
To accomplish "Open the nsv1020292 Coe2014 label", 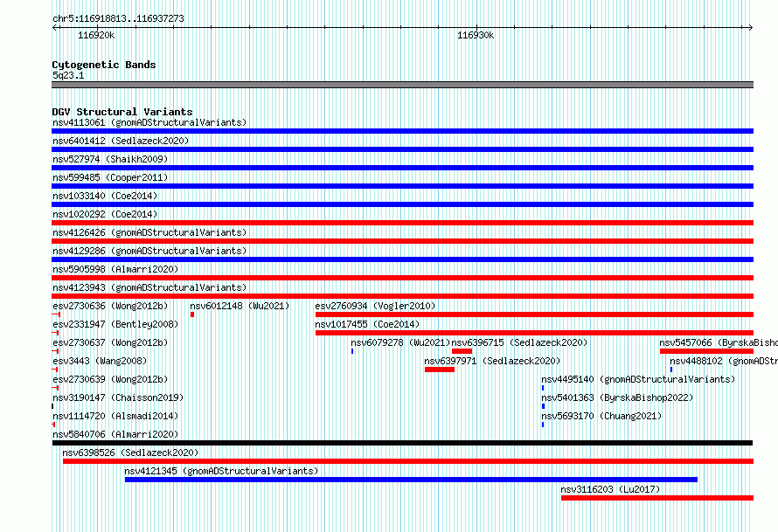I will click(x=105, y=214).
